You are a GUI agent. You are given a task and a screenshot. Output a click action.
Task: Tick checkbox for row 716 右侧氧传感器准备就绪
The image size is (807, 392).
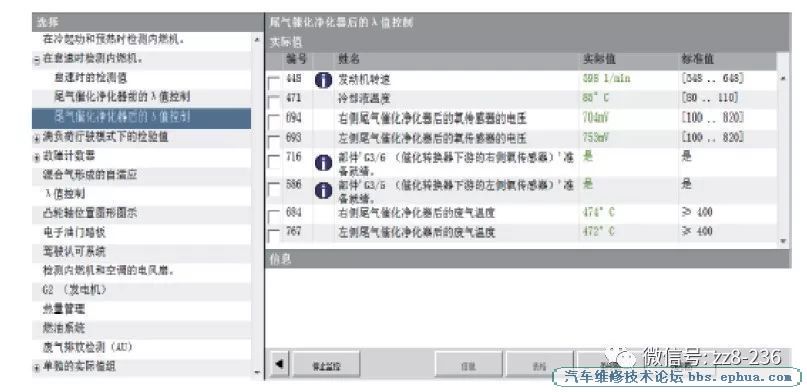(274, 162)
